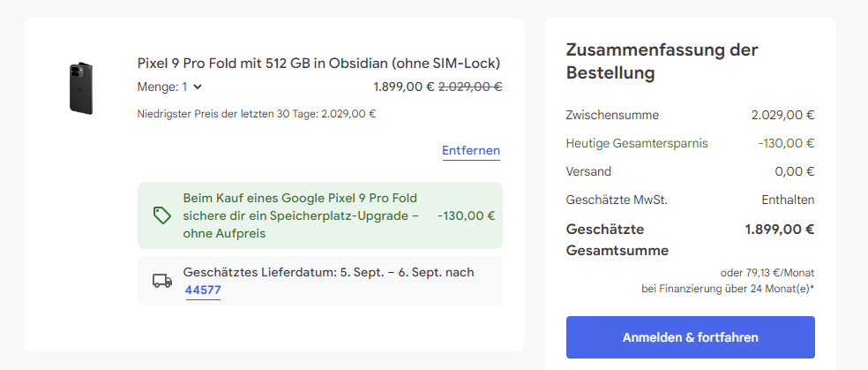Click the financing note 'oder 79,13 €/Monat'
Screen dimensions: 868x370
coord(767,273)
